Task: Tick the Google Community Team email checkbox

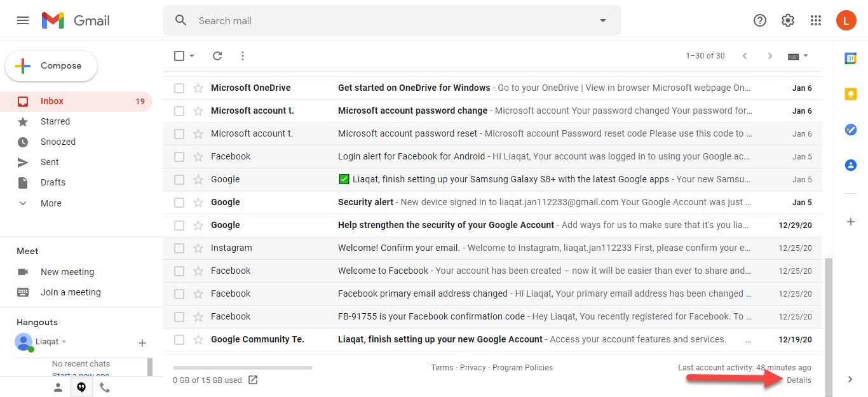Action: click(x=179, y=340)
